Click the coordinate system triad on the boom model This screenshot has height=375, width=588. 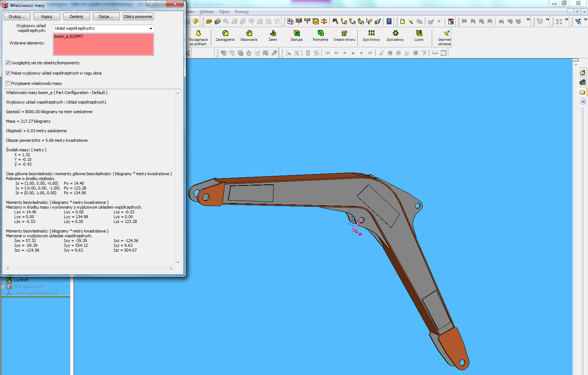[x=357, y=227]
